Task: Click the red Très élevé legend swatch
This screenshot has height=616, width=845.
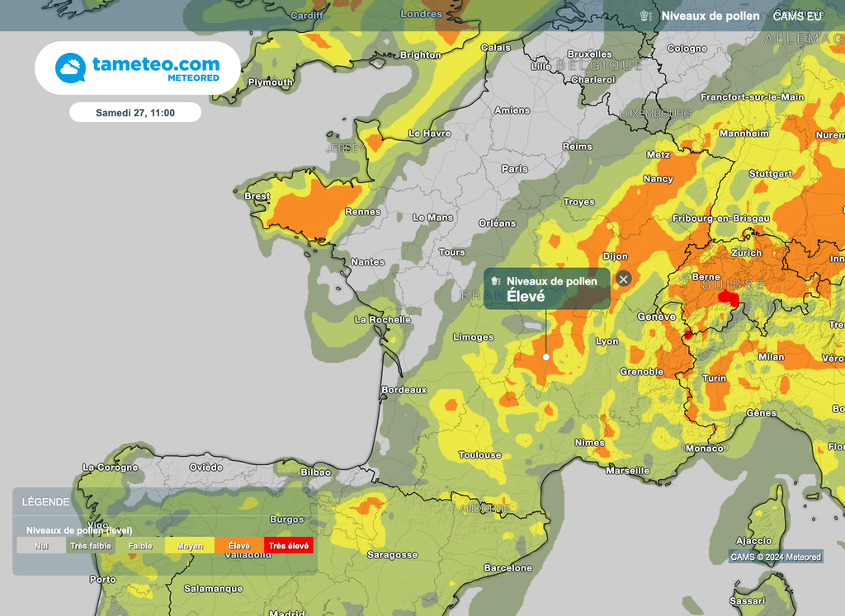Action: coord(289,545)
